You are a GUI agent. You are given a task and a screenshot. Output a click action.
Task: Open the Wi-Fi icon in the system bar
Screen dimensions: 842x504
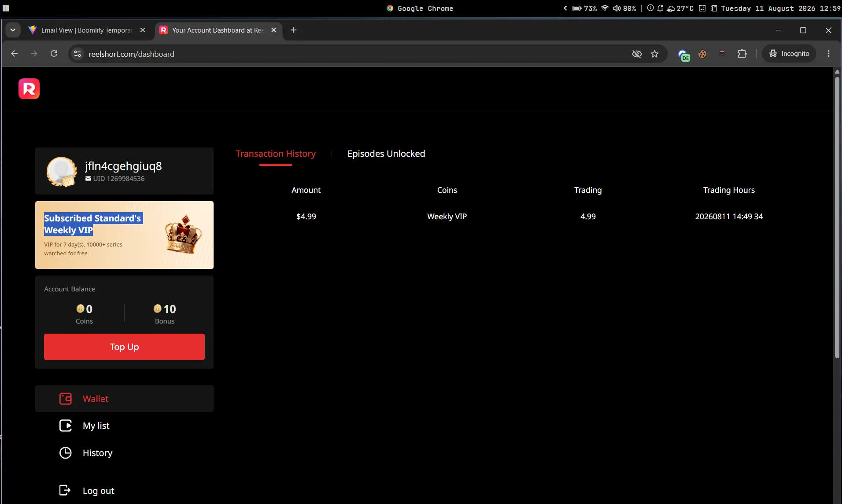[x=605, y=8]
